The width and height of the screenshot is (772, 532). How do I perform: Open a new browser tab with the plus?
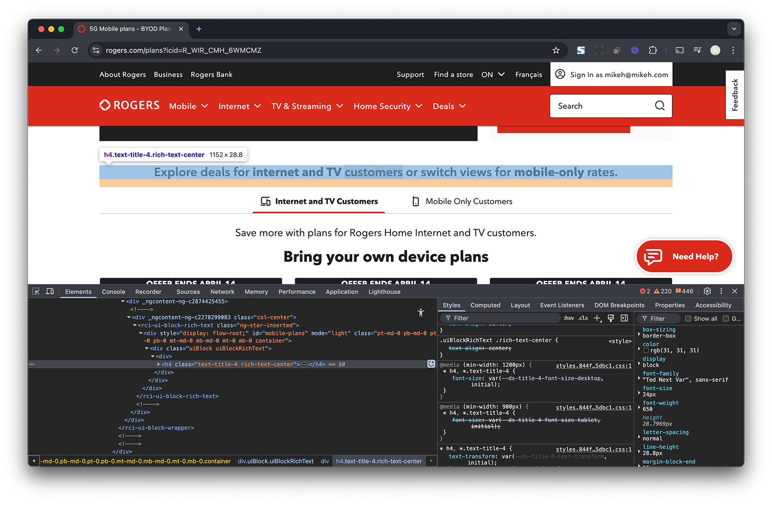point(199,29)
